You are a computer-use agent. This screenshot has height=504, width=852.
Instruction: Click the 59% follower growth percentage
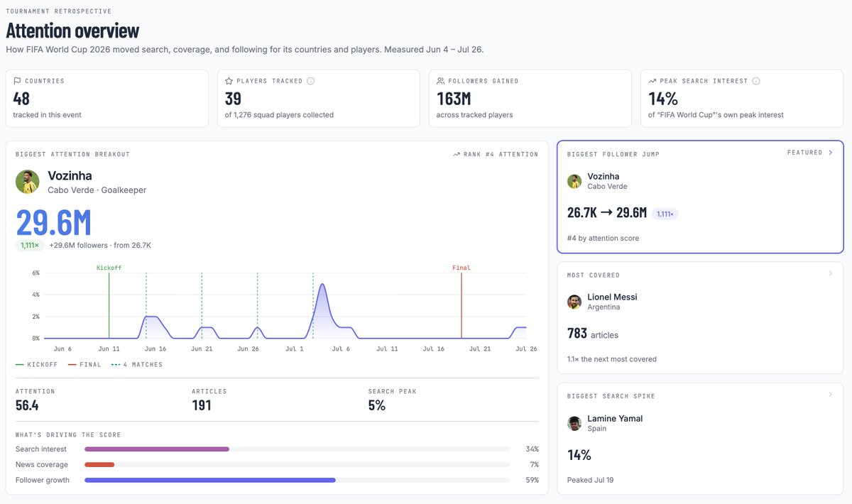(532, 480)
